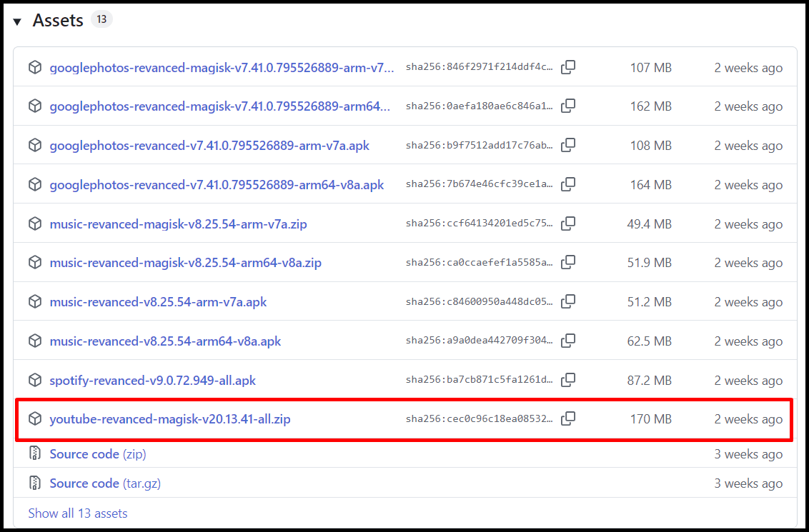This screenshot has width=809, height=532.
Task: Copy sha256 of googlephotos-revanced arm-v7a.apk
Action: 568,146
